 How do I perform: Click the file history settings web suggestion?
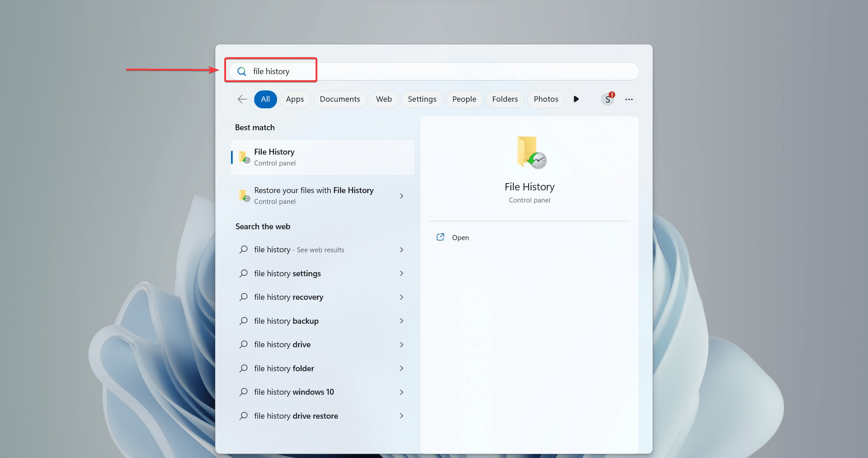322,273
